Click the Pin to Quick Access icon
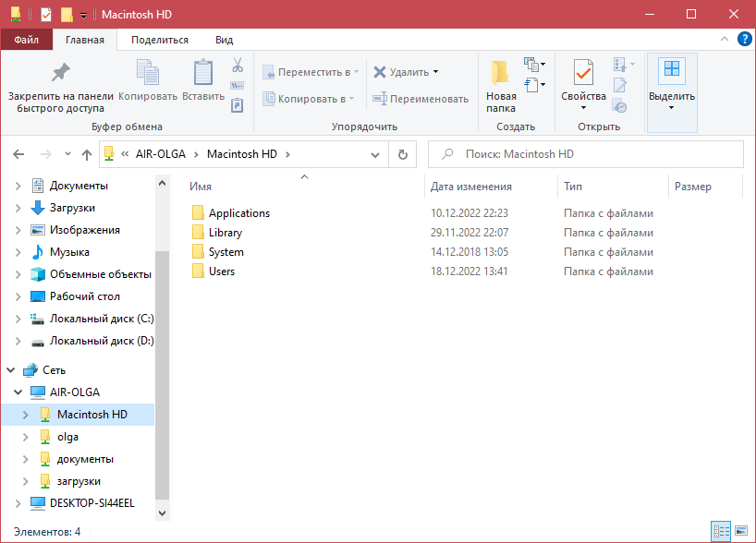Image resolution: width=756 pixels, height=543 pixels. (x=60, y=73)
